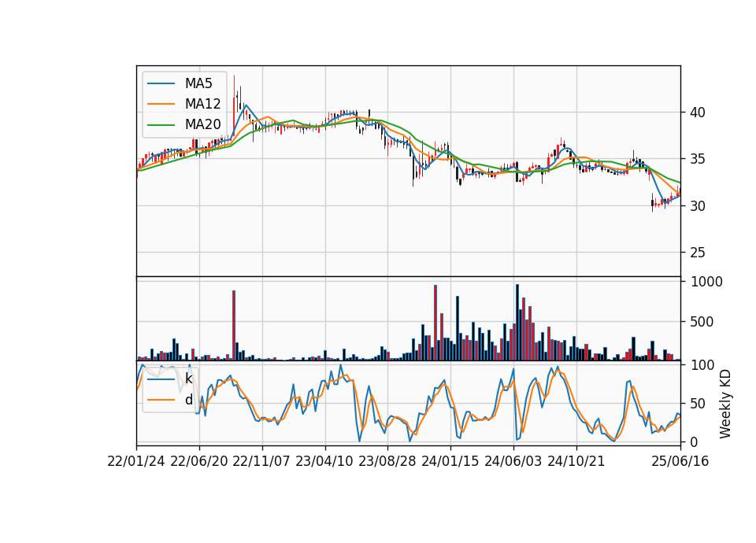Click the KD axis value 0
Viewport: 756px width, 543px height.
(694, 441)
